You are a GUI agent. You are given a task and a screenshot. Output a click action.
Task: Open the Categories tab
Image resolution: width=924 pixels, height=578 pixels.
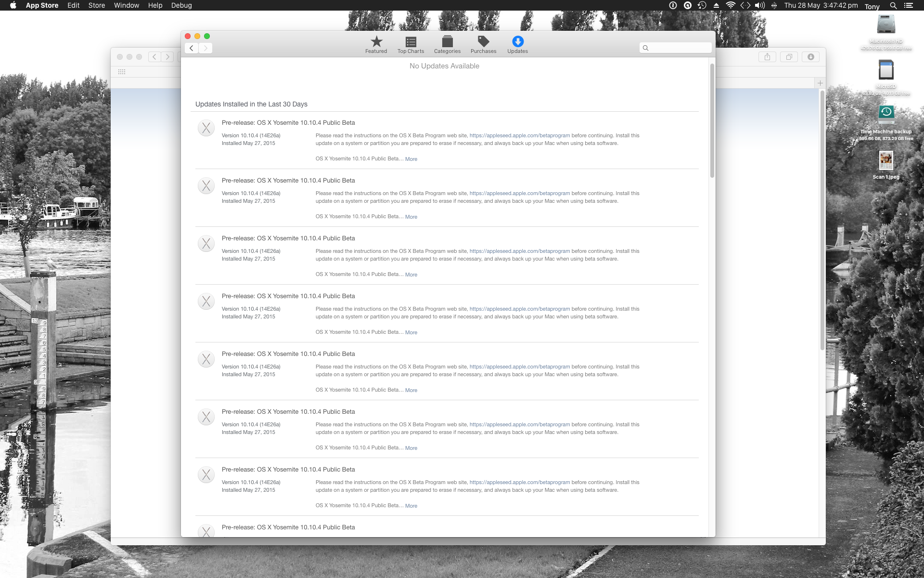click(x=447, y=45)
